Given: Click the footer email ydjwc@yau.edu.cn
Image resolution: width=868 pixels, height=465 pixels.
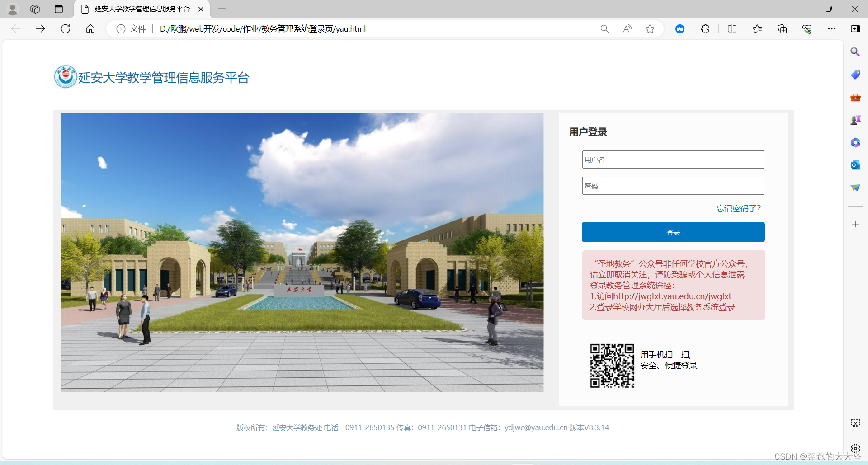Looking at the screenshot, I should pyautogui.click(x=536, y=427).
